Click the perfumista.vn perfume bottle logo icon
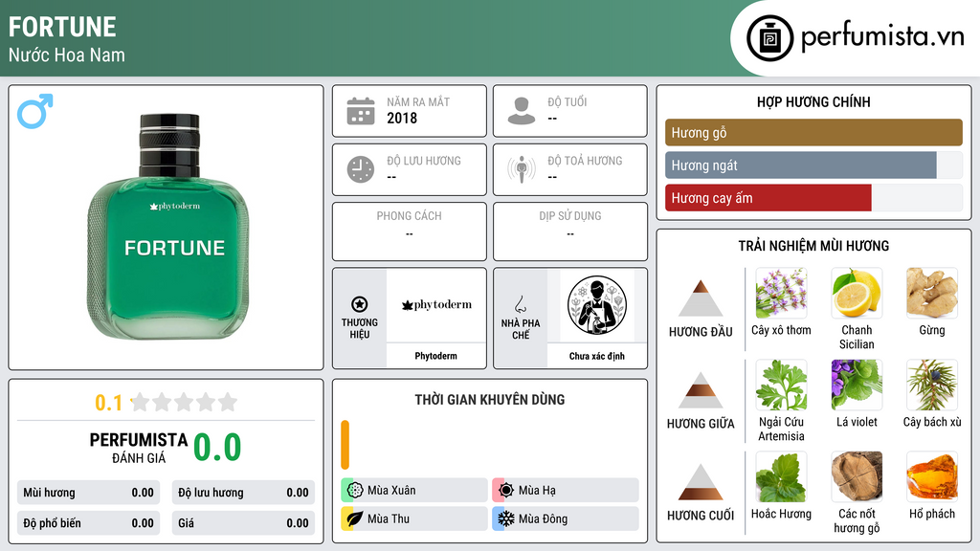 pos(769,38)
